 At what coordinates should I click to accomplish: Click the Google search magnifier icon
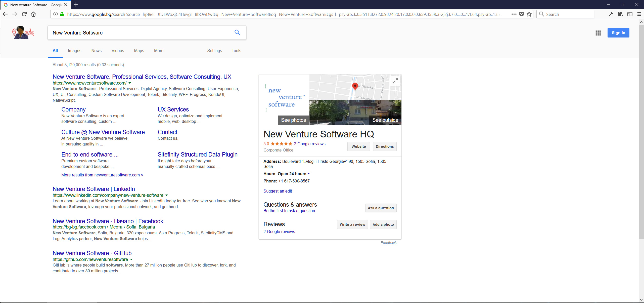click(237, 32)
